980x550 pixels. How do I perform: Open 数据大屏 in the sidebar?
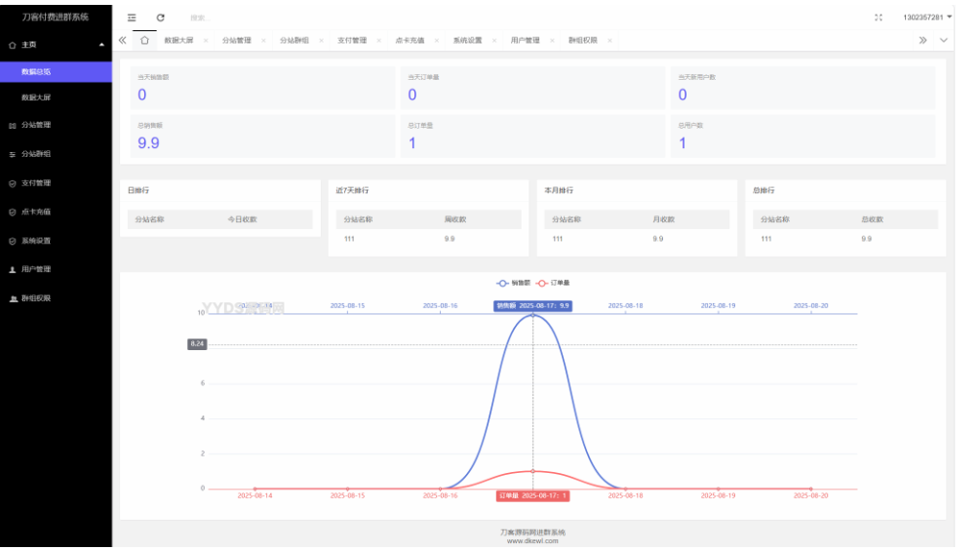click(x=36, y=98)
